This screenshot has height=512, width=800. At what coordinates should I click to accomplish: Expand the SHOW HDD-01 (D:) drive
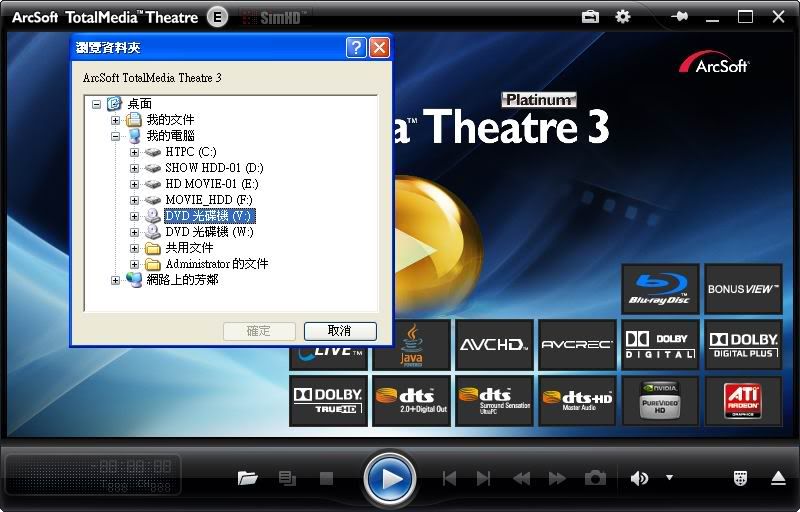coord(134,168)
